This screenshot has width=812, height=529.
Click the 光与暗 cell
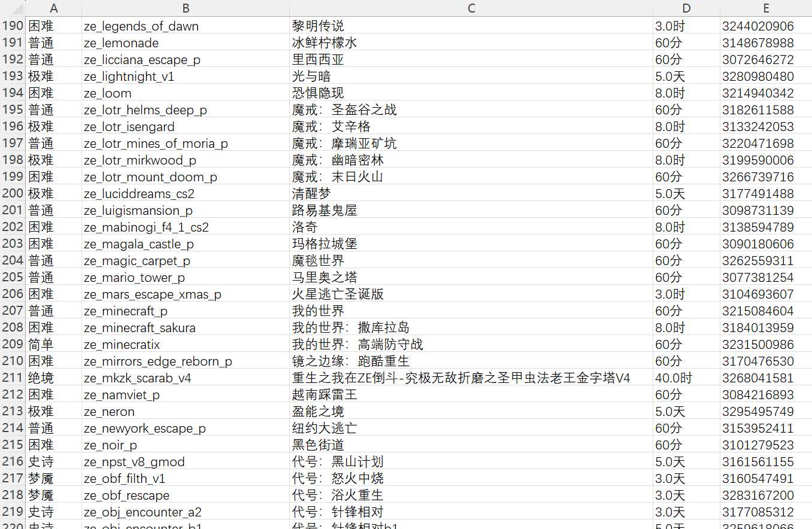pyautogui.click(x=471, y=77)
